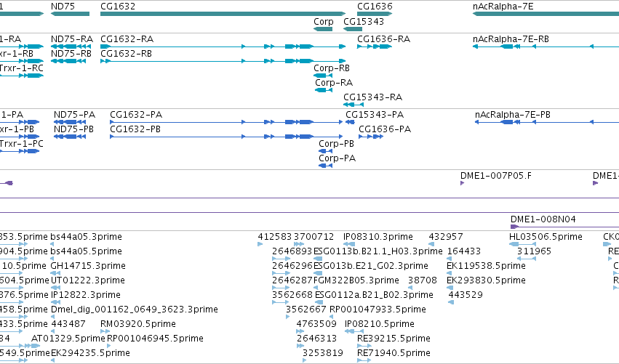
Task: Select feature 443529
Action: pyautogui.click(x=466, y=296)
